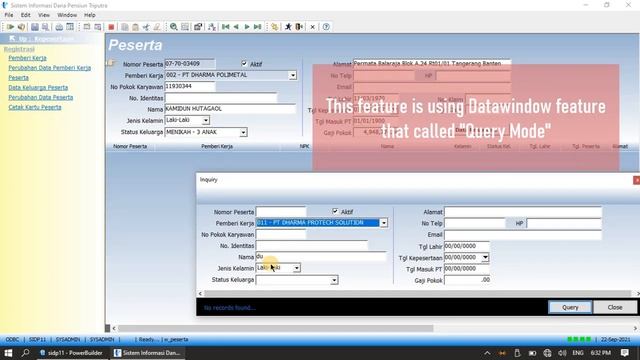
Task: Click the black star toolbar icon
Action: coord(288,27)
